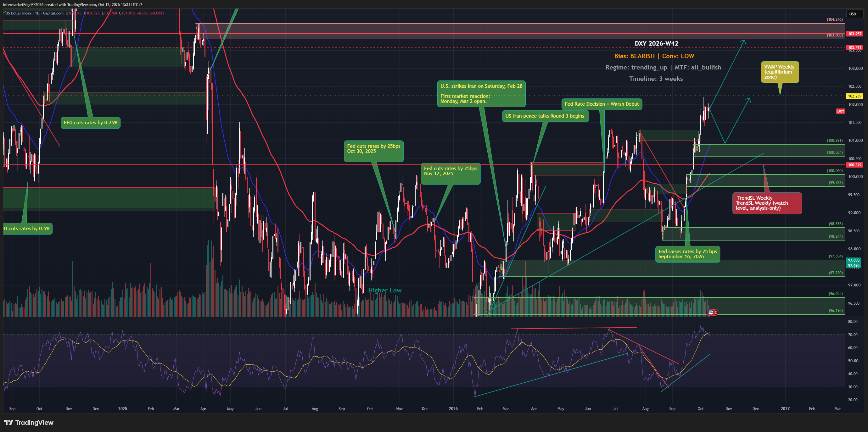Click the US flag economic event icon
This screenshot has width=868, height=432.
point(711,312)
